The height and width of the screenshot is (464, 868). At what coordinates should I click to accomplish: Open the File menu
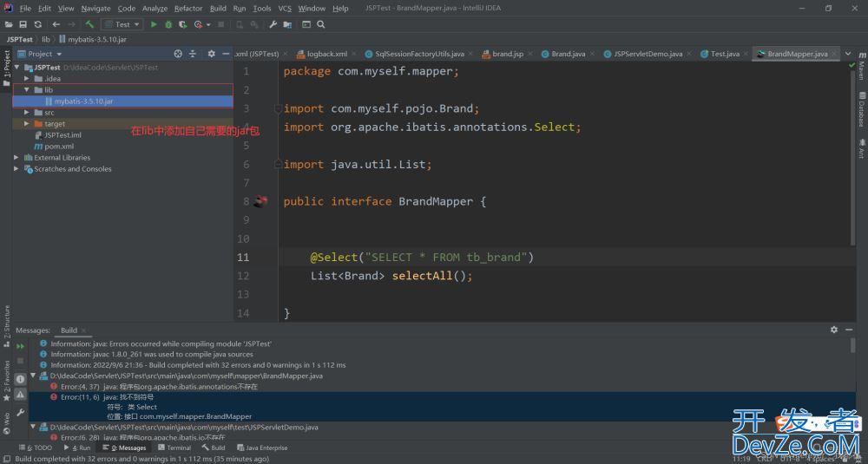click(x=25, y=9)
